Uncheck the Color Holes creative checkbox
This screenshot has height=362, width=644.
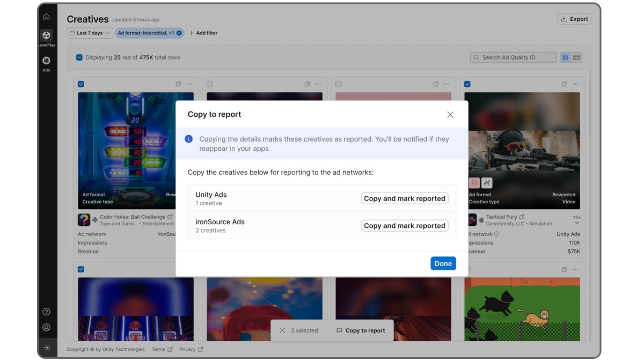click(x=81, y=84)
